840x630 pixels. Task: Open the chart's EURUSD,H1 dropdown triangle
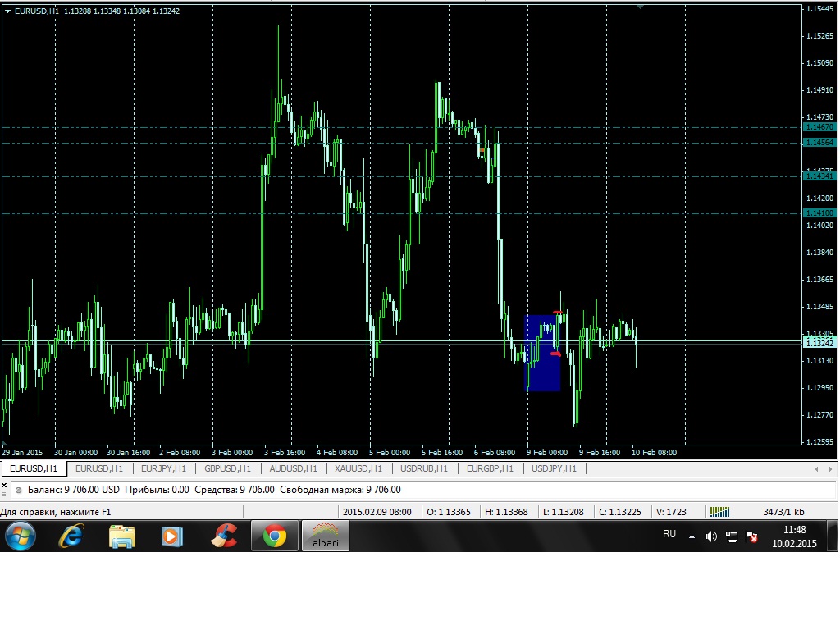7,11
